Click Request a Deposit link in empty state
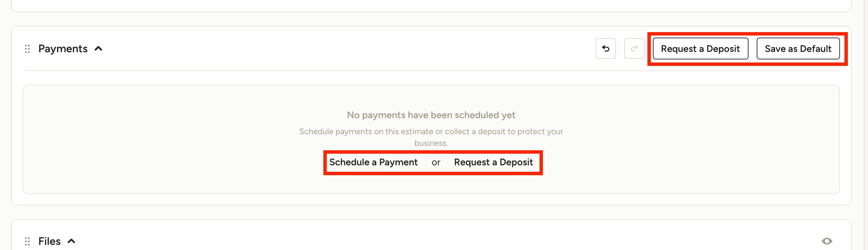868x250 pixels. (x=493, y=162)
